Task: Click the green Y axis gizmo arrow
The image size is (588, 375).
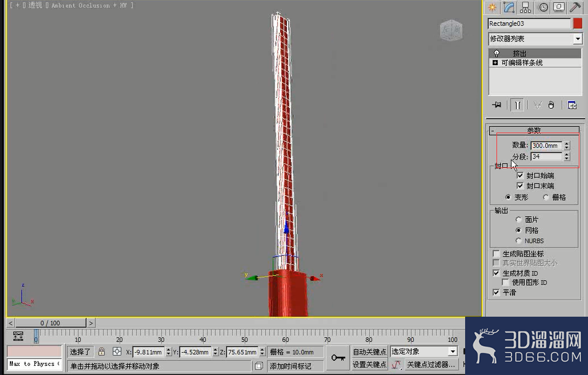Action: tap(252, 277)
